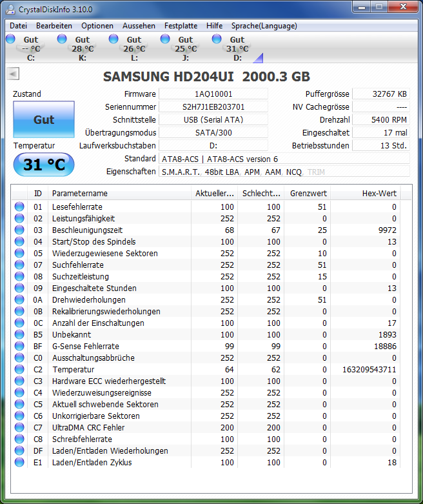
Task: Click status orb of Aktuell schwebende Sektoren
Action: (x=19, y=404)
